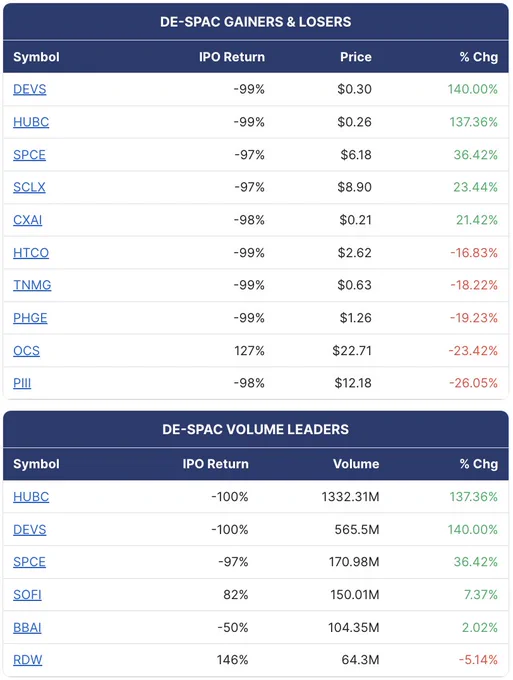Open the SCLX ticker link
The width and height of the screenshot is (513, 680).
[x=29, y=187]
